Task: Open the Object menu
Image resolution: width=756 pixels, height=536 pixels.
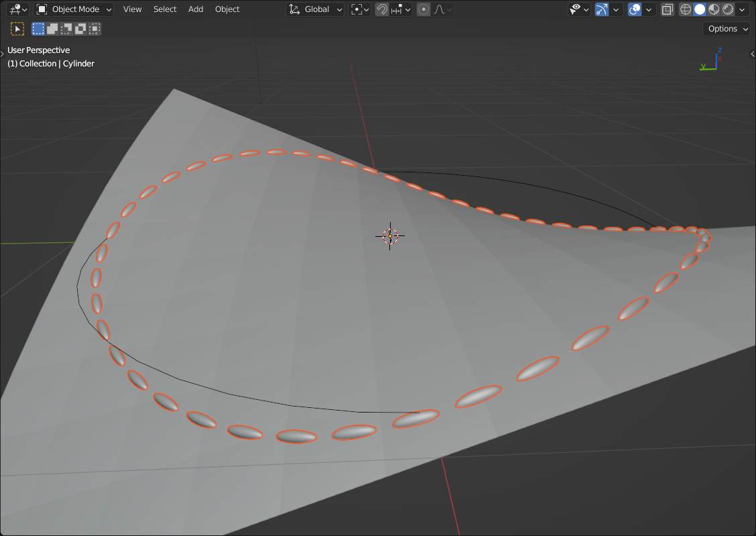Action: [227, 9]
